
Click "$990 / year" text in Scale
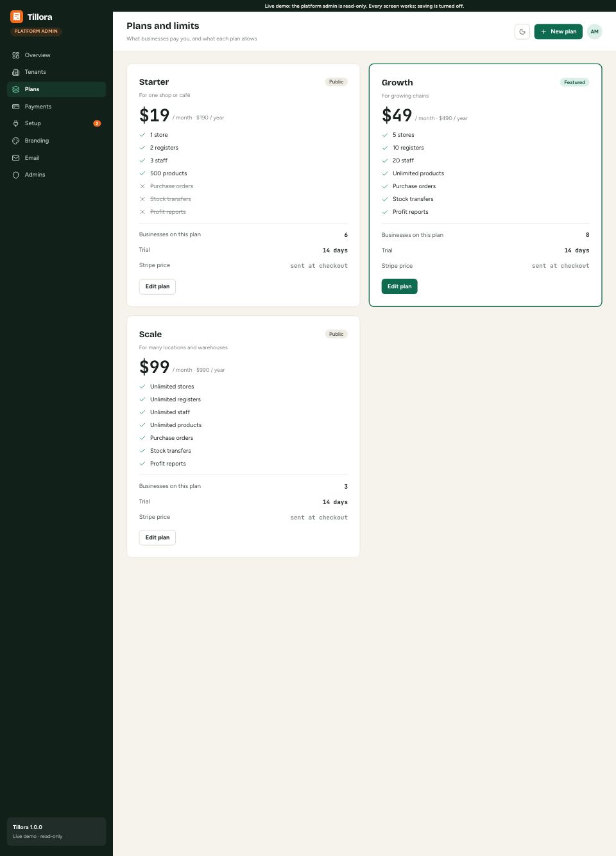pyautogui.click(x=210, y=370)
